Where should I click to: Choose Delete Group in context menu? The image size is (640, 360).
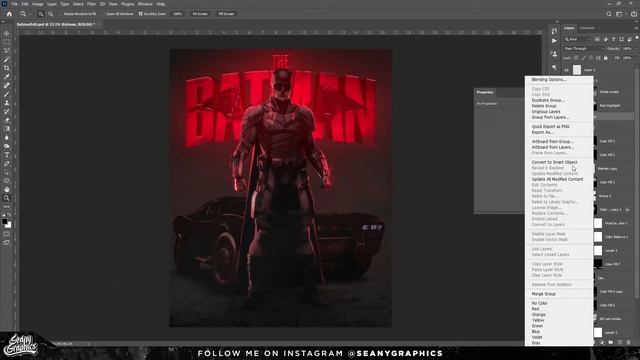544,106
